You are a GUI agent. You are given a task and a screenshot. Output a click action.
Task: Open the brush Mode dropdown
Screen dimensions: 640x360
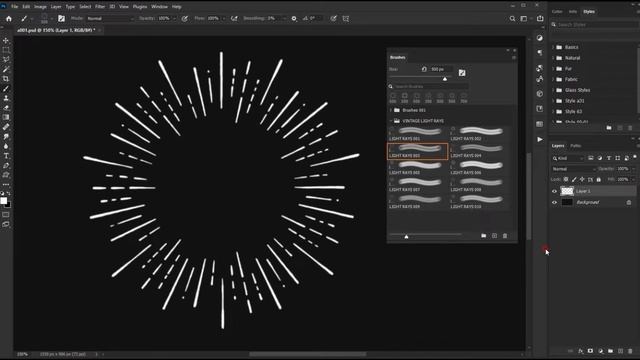pos(110,18)
